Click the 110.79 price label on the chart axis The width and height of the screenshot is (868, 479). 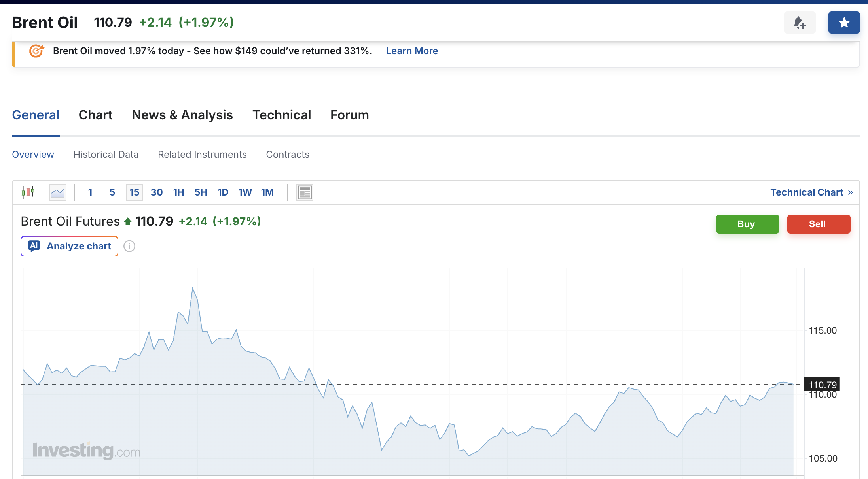pyautogui.click(x=822, y=384)
